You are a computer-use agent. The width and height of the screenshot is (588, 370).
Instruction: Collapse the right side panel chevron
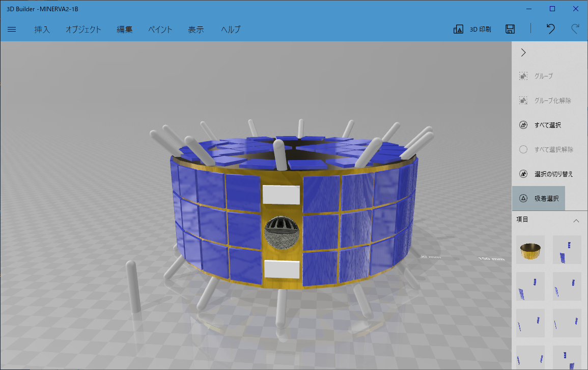coord(523,52)
